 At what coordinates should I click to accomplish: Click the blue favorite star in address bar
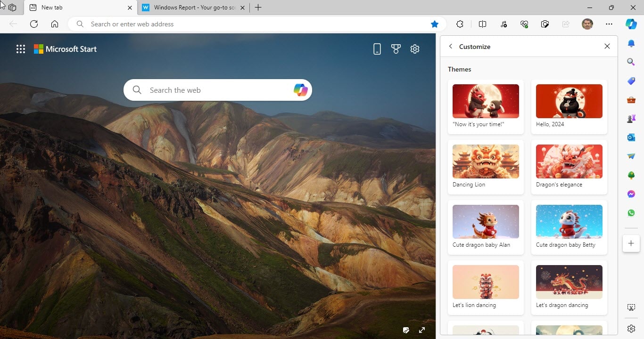435,24
